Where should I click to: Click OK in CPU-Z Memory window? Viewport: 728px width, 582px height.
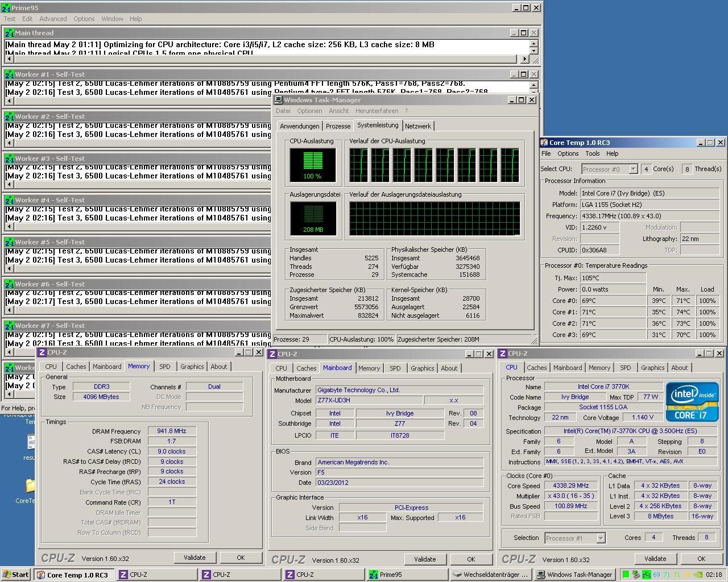[241, 558]
